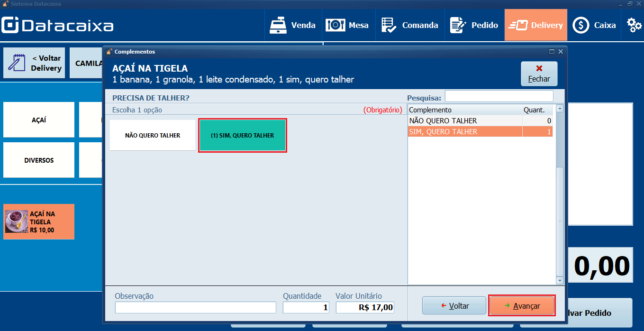
Task: Select the AÇAÍ NA TIGELA product thumbnail
Action: point(38,221)
